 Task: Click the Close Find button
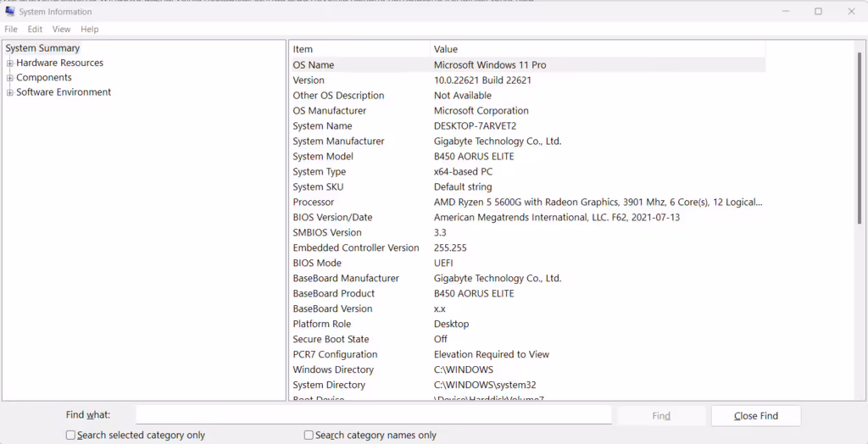click(755, 416)
